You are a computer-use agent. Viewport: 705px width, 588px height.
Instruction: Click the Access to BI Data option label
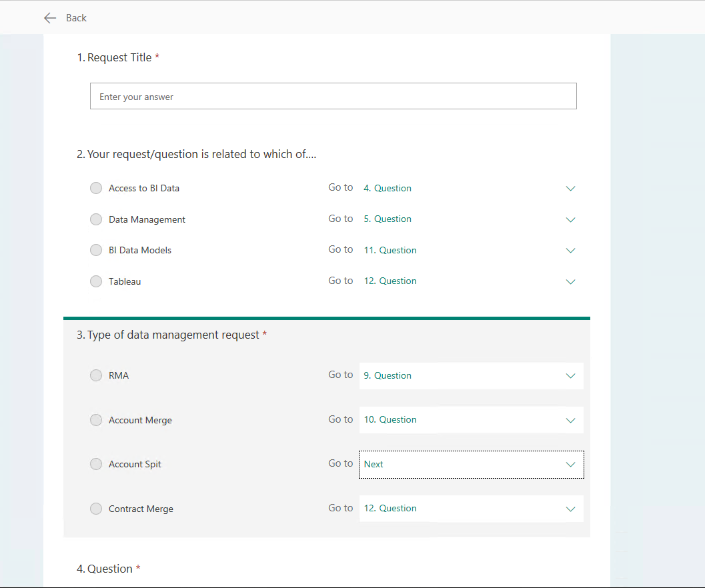click(x=144, y=189)
